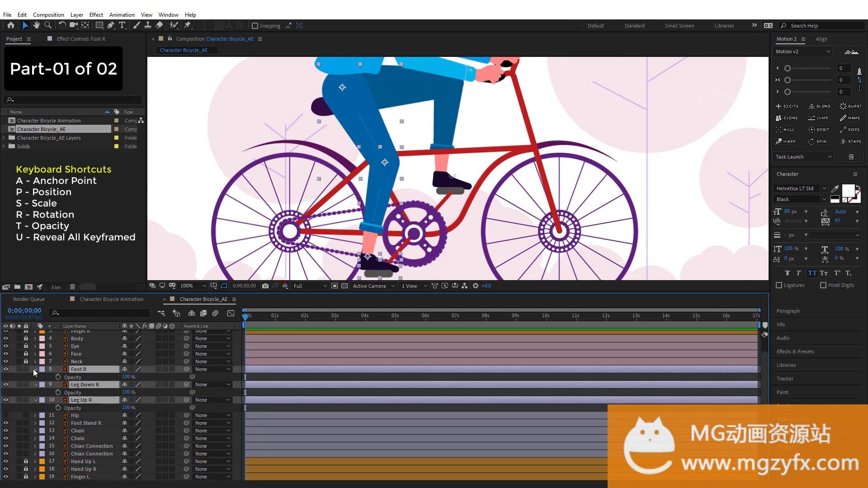Select the Rectangle shape tool

pyautogui.click(x=99, y=25)
